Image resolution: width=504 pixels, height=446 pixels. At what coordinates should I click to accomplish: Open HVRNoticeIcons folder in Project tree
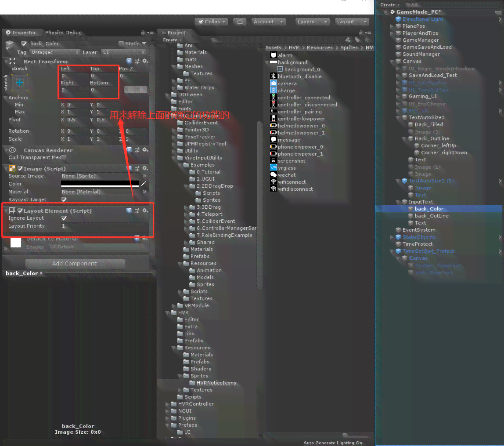click(x=216, y=383)
